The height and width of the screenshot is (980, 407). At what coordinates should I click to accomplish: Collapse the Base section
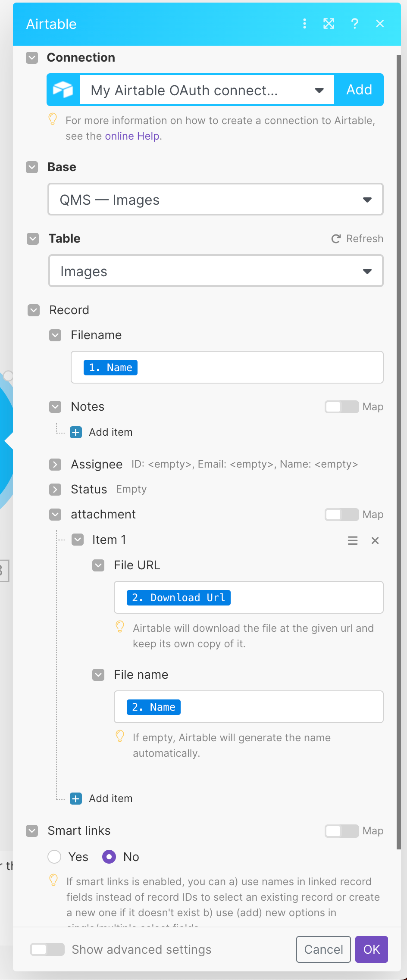tap(32, 167)
